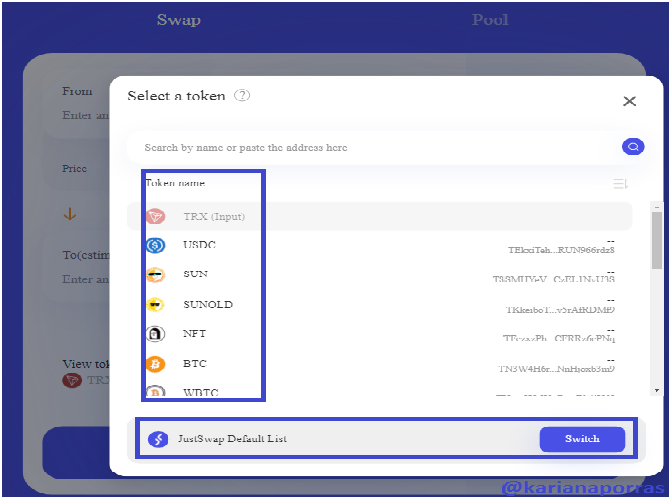The width and height of the screenshot is (670, 500).
Task: Click the USDC contract address
Action: tap(561, 250)
